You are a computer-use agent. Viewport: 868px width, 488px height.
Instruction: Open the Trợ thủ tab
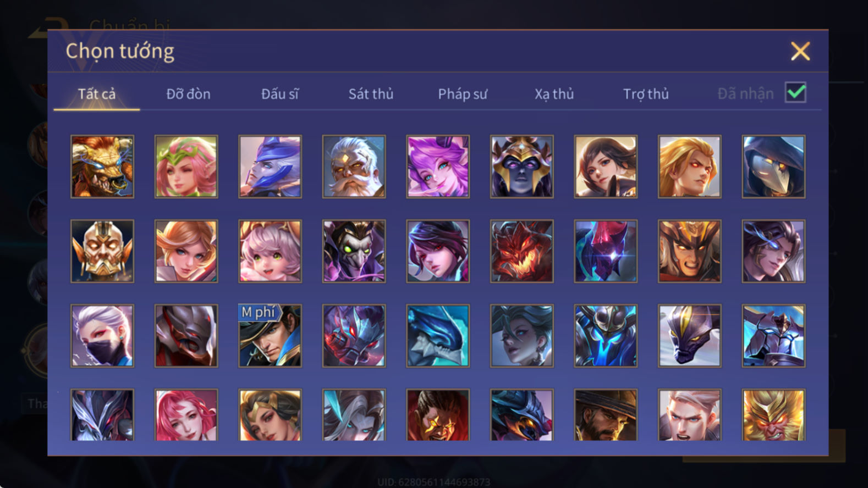[646, 94]
